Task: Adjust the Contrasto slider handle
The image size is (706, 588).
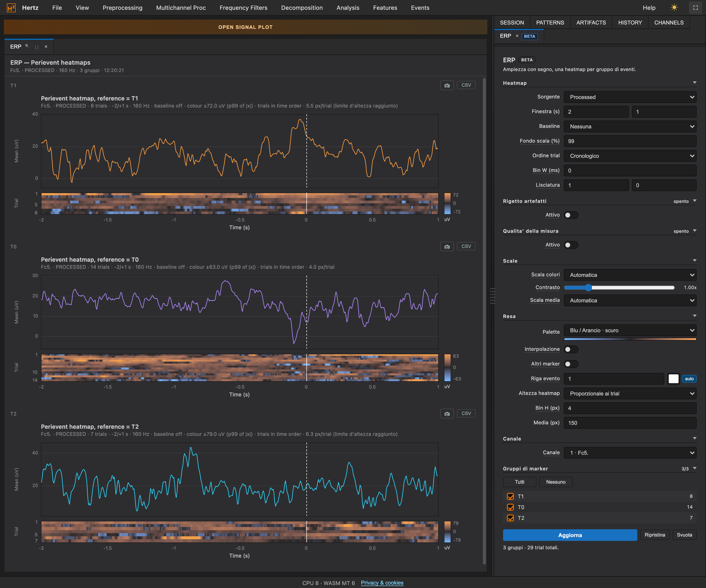Action: click(x=588, y=288)
